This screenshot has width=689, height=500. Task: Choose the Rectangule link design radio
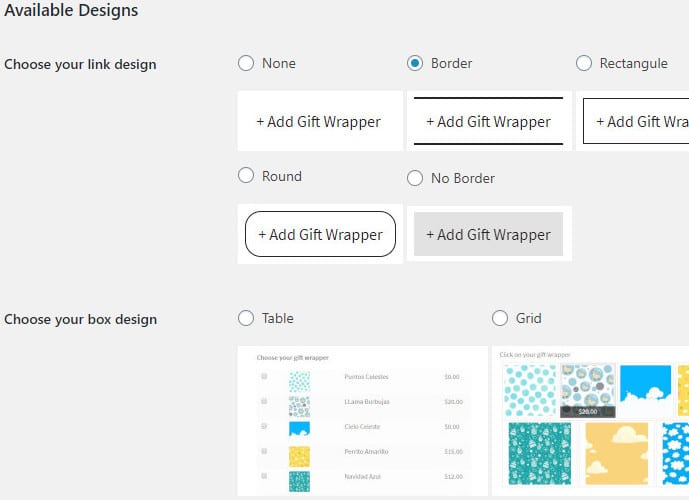(x=584, y=63)
